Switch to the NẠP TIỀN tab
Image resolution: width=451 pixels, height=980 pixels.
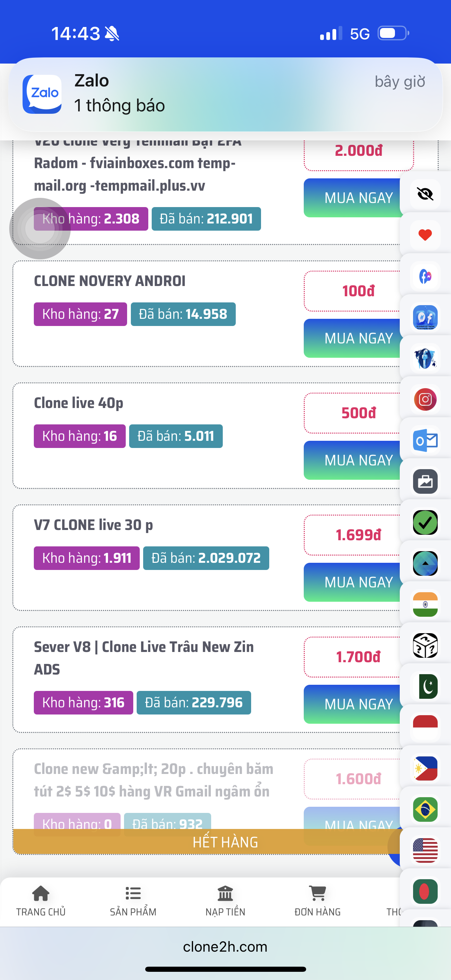[225, 900]
